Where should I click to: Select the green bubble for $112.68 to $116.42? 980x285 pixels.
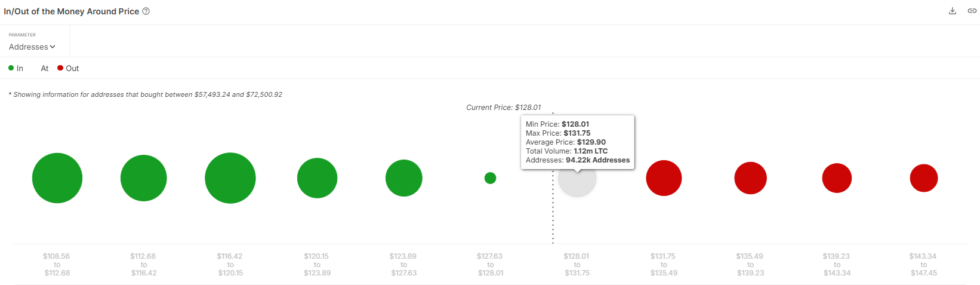click(143, 178)
